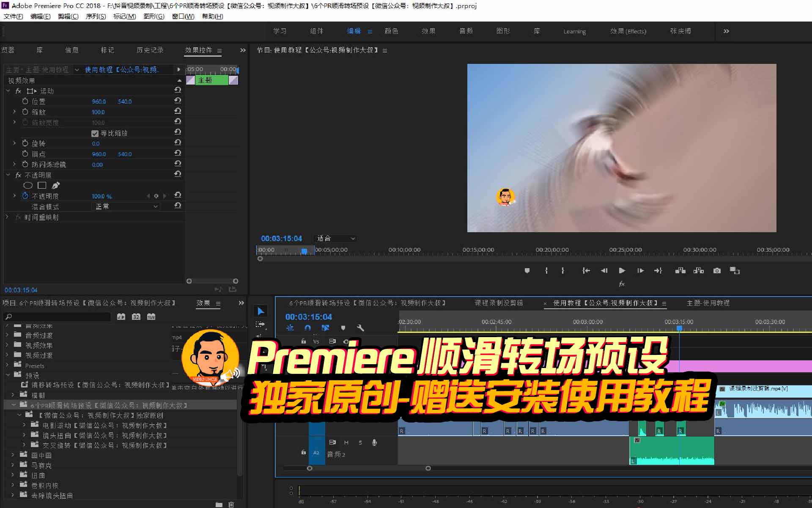Expand Audio Transitions folder in Effects
The width and height of the screenshot is (812, 508).
click(7, 335)
